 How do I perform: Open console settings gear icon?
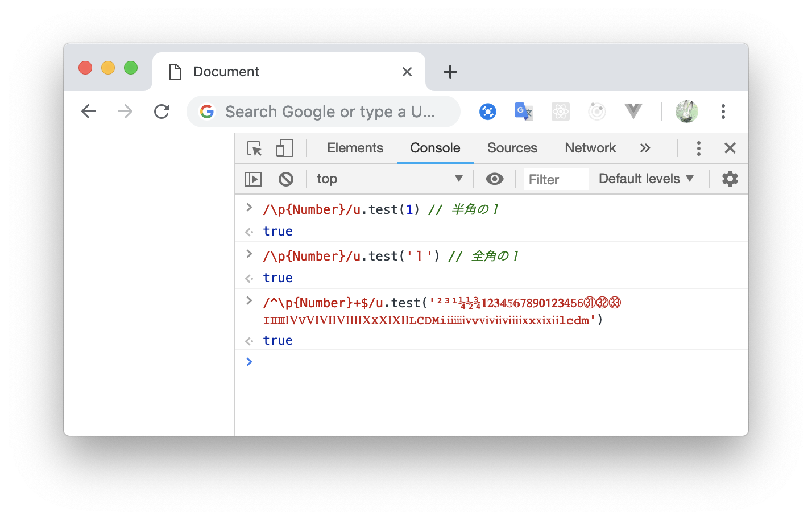(x=730, y=179)
